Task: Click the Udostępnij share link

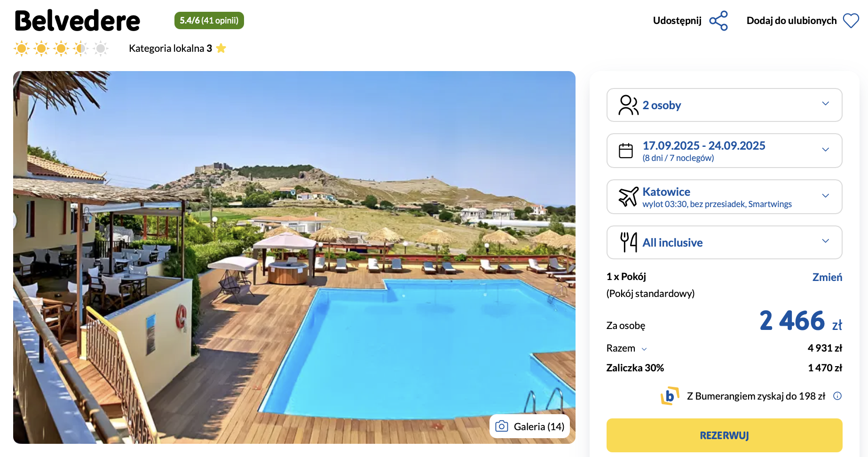Action: pos(677,21)
